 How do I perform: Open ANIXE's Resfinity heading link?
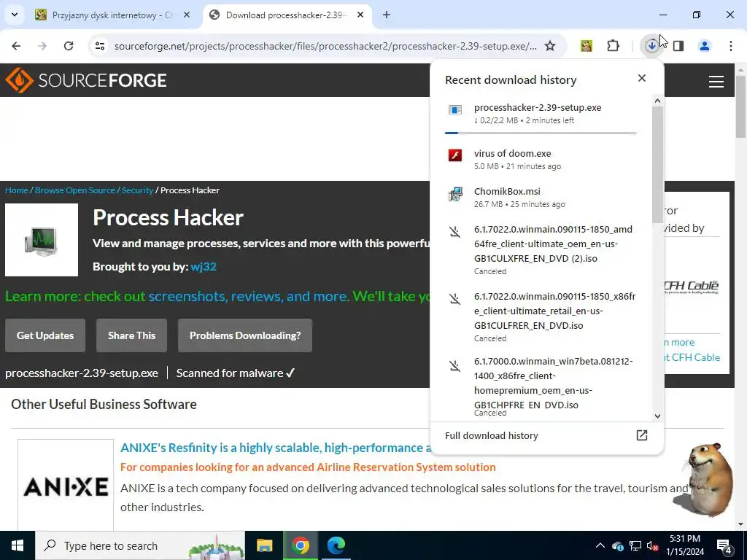click(276, 448)
